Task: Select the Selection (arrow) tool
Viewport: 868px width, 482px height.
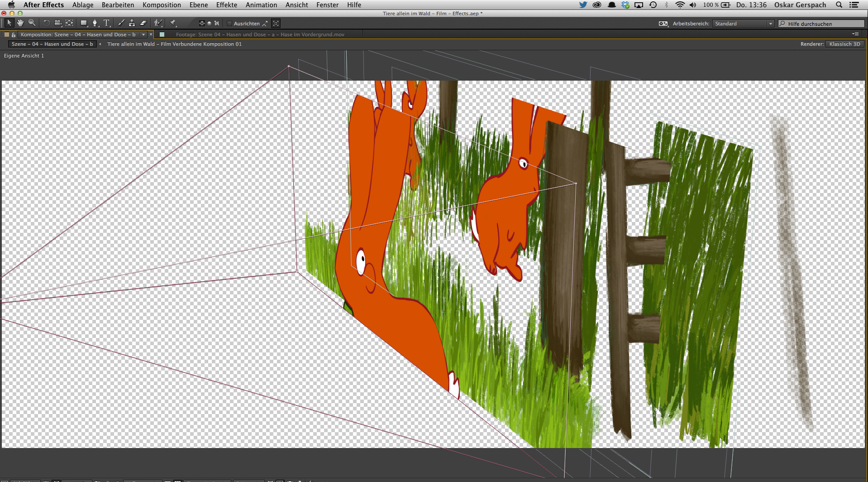Action: pos(9,23)
